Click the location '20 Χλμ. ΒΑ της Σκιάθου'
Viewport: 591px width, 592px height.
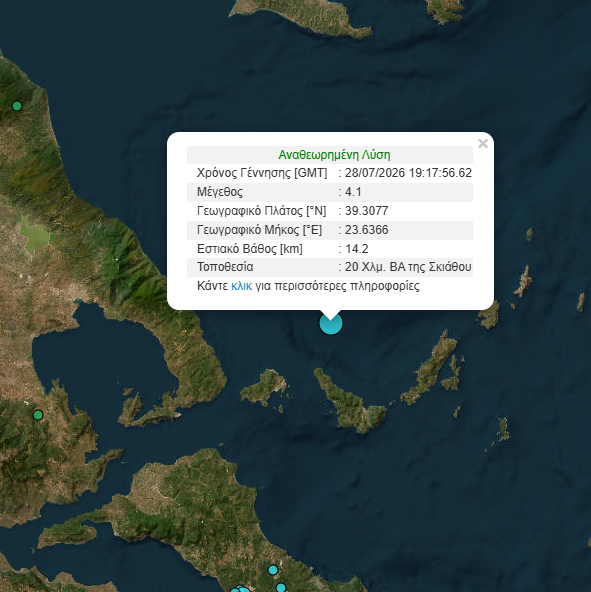pos(408,267)
